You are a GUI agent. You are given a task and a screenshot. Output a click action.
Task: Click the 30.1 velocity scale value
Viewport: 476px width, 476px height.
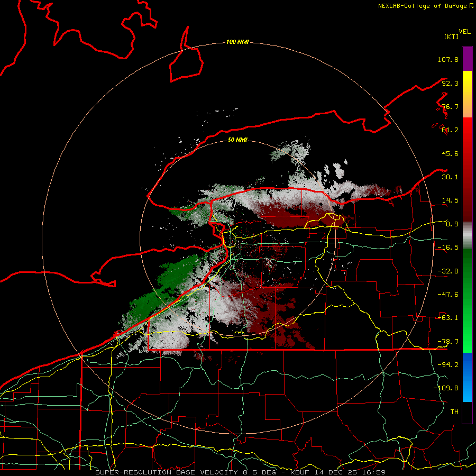(450, 177)
